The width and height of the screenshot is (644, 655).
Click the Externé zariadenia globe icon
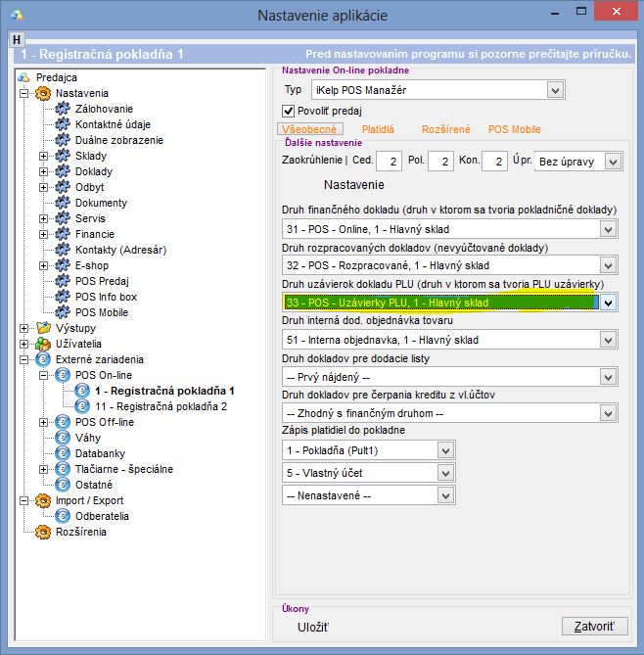(43, 359)
